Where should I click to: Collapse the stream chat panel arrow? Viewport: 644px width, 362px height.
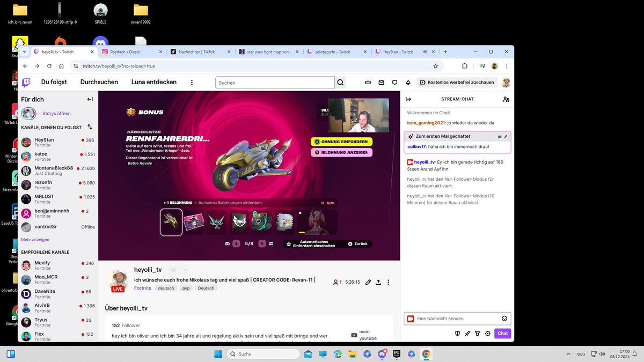408,99
